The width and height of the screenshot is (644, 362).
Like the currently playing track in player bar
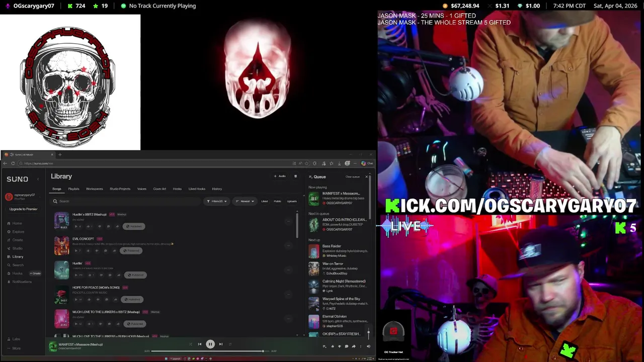point(332,346)
